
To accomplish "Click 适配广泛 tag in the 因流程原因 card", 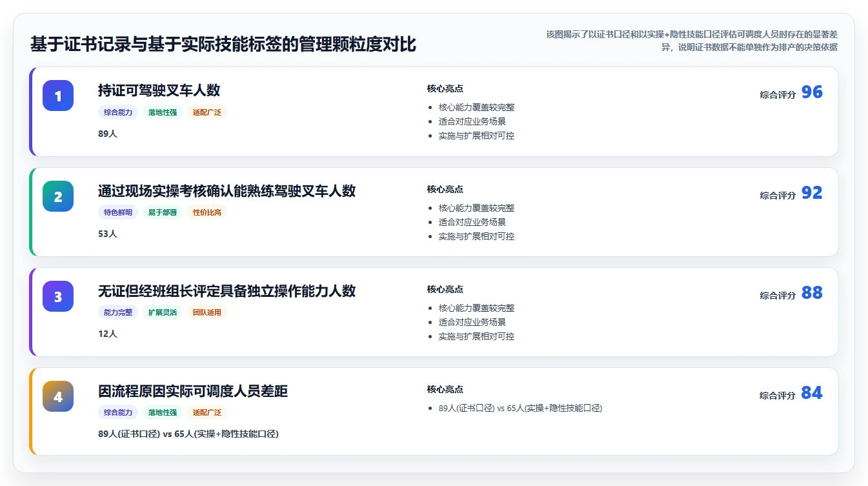I will coord(207,412).
